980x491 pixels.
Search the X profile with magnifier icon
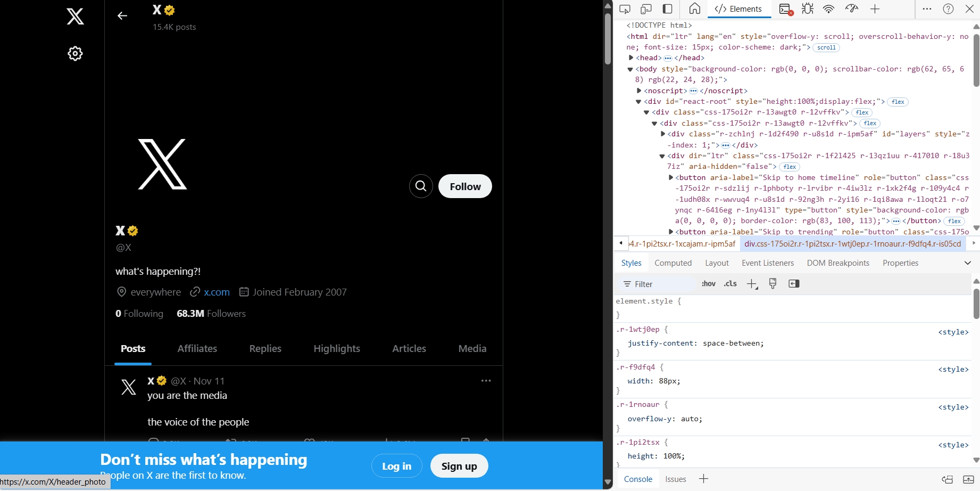click(x=421, y=186)
